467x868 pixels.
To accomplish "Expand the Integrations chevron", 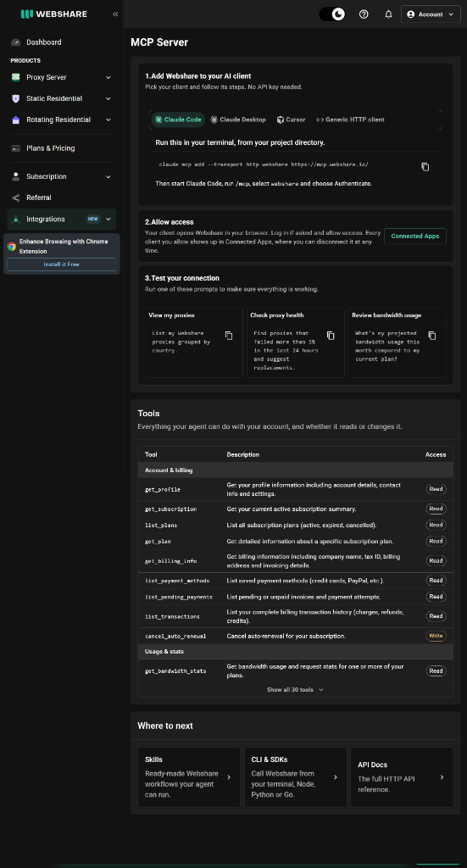I will coord(108,220).
